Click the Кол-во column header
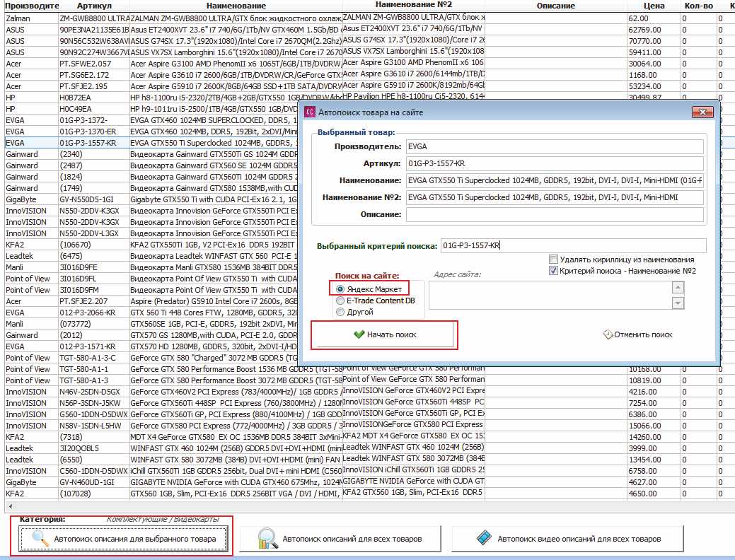Screen dimensions: 735x560 (x=698, y=6)
